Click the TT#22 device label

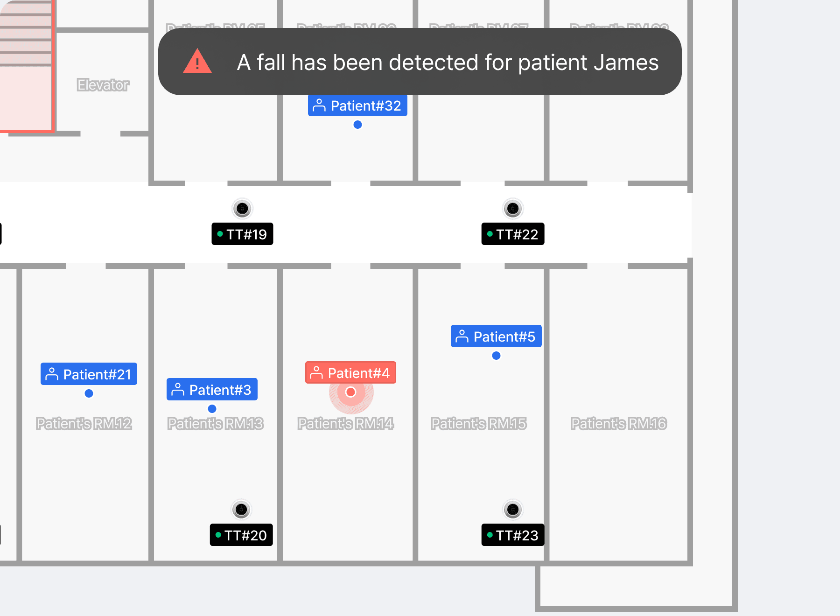513,234
